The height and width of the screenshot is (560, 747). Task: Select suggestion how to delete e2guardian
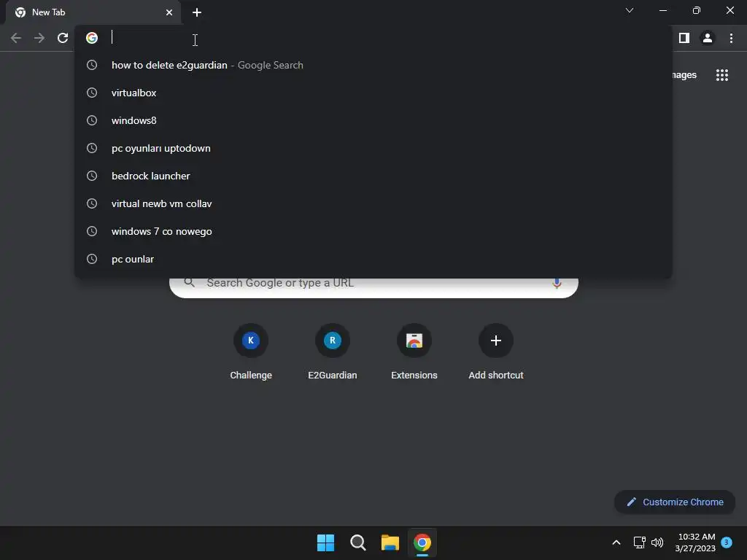click(373, 65)
